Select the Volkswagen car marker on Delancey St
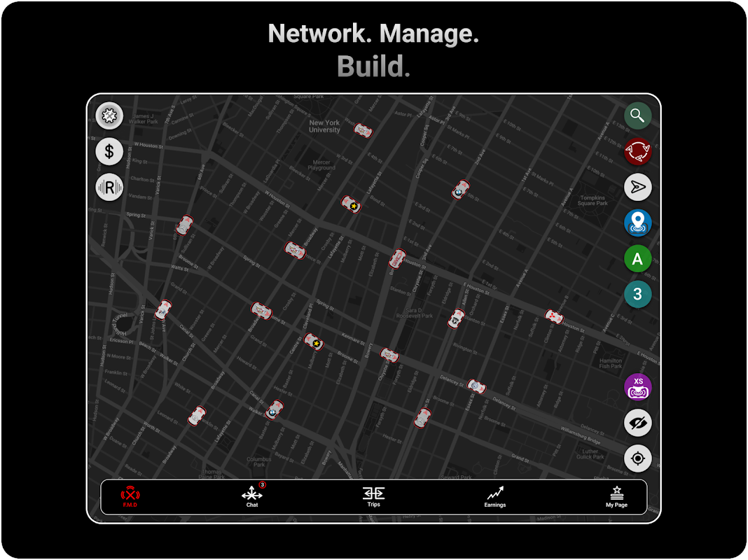This screenshot has height=560, width=748. (x=476, y=386)
